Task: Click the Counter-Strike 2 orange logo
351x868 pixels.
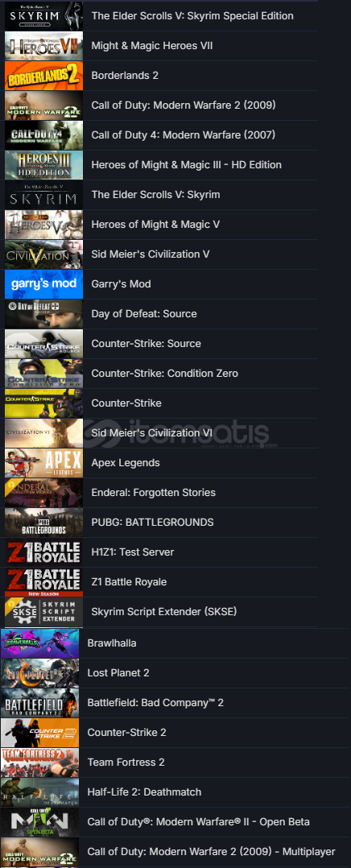Action: pyautogui.click(x=40, y=733)
